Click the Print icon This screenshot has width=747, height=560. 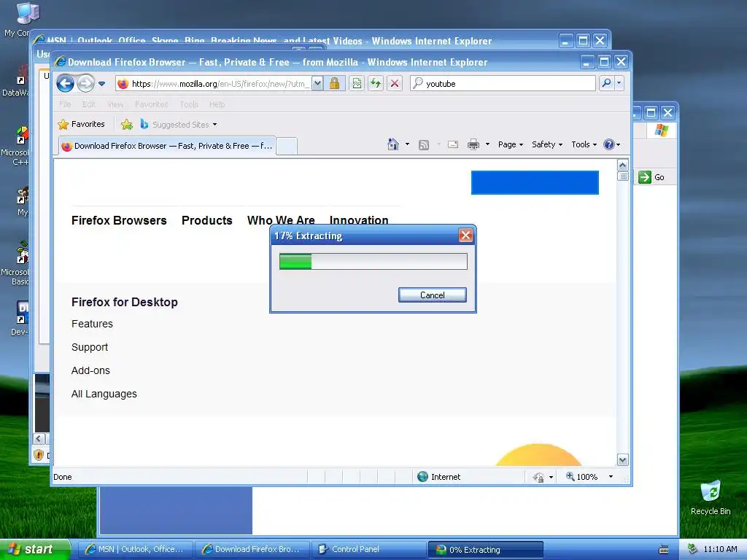473,144
